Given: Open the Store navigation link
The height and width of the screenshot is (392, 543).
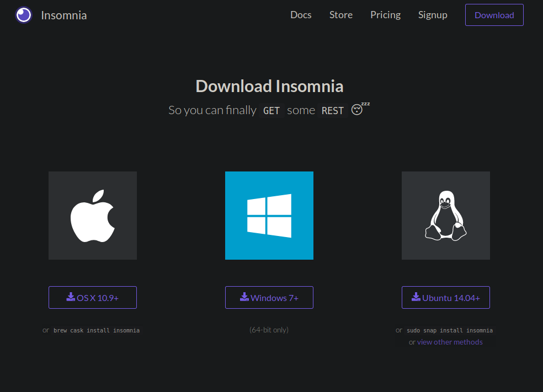Looking at the screenshot, I should click(x=341, y=15).
